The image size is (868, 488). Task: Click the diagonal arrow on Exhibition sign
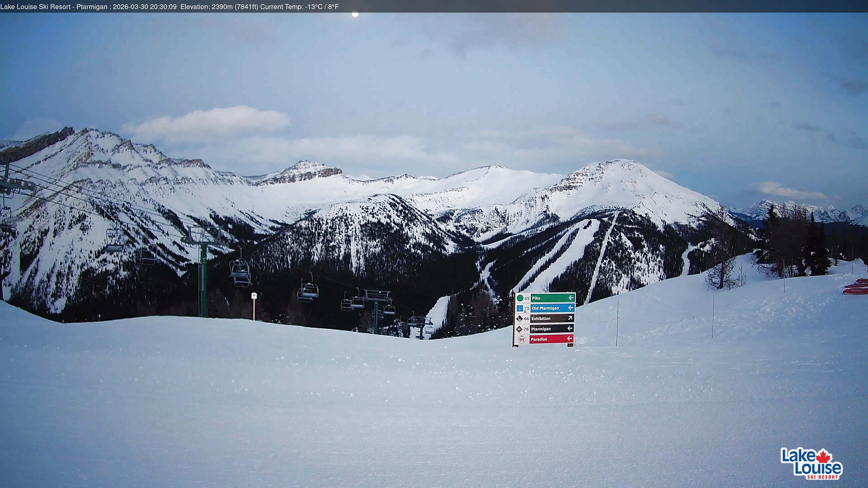570,318
